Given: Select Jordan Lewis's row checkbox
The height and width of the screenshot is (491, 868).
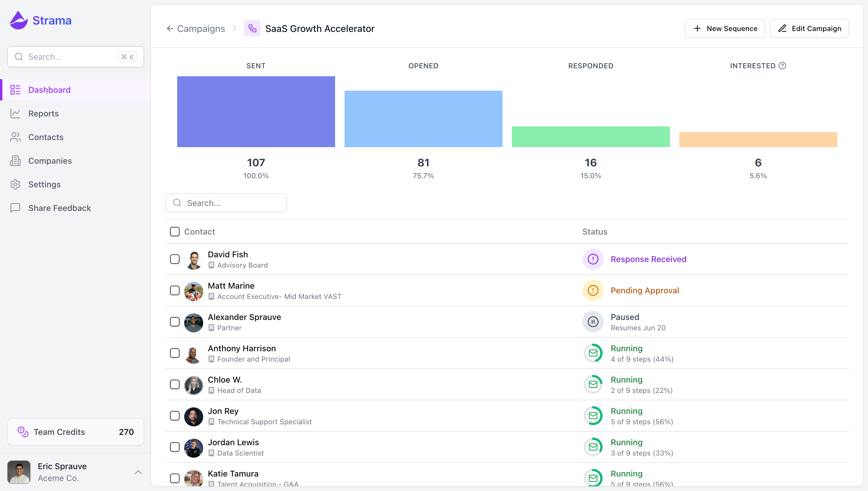Looking at the screenshot, I should [x=174, y=447].
